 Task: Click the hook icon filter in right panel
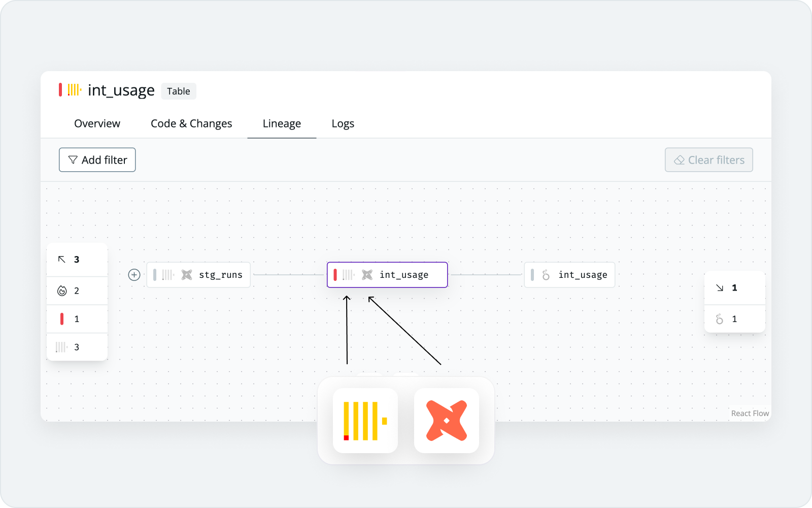735,319
